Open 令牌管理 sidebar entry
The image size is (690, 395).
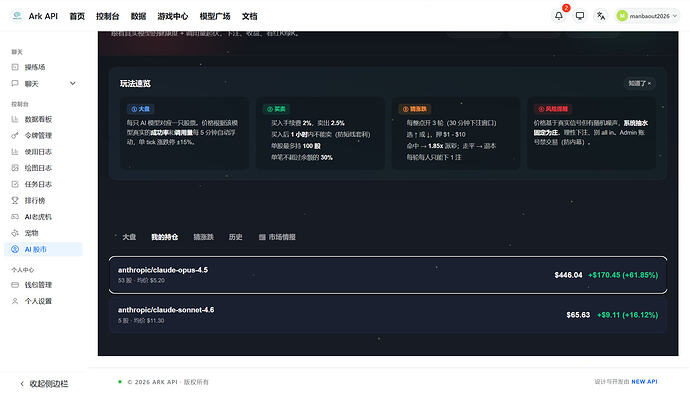[x=43, y=135]
